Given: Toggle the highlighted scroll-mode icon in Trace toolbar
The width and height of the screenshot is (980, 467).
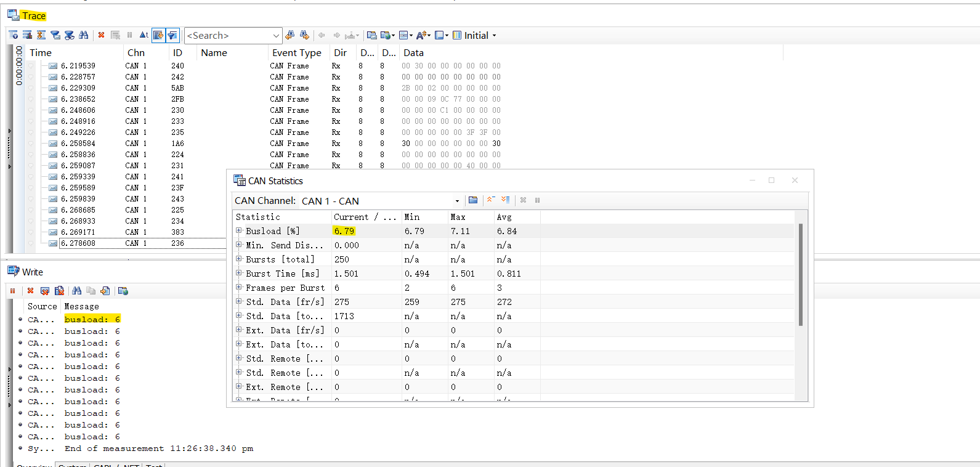Looking at the screenshot, I should click(158, 35).
